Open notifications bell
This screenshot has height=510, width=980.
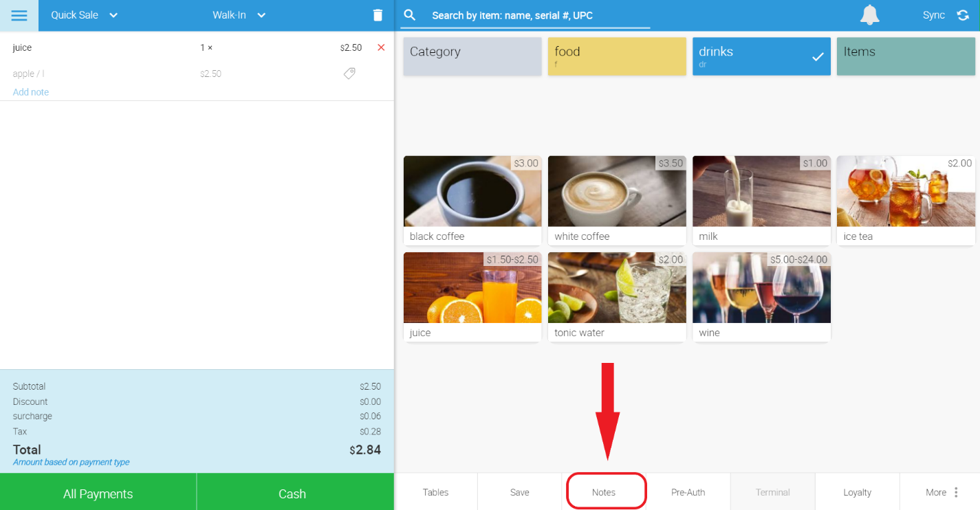click(870, 14)
